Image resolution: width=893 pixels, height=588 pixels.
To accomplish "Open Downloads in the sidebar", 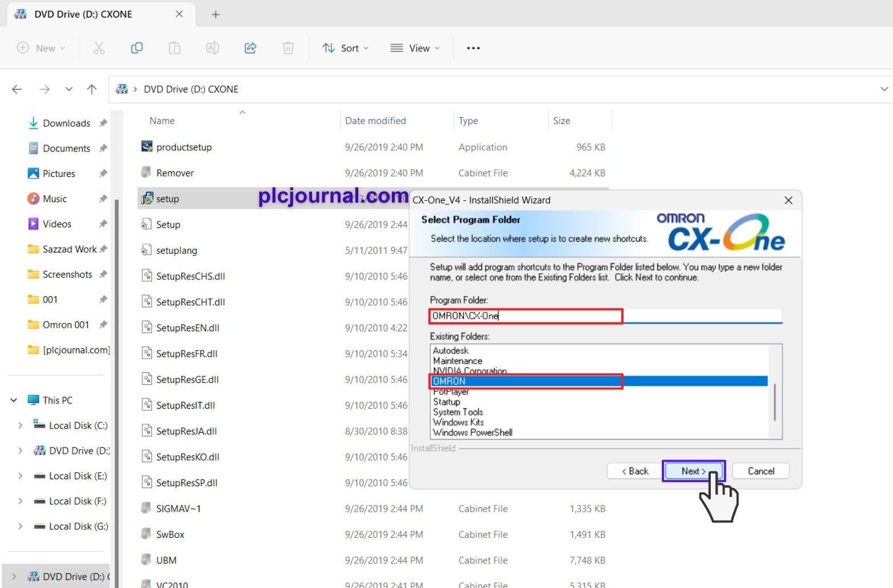I will click(66, 124).
